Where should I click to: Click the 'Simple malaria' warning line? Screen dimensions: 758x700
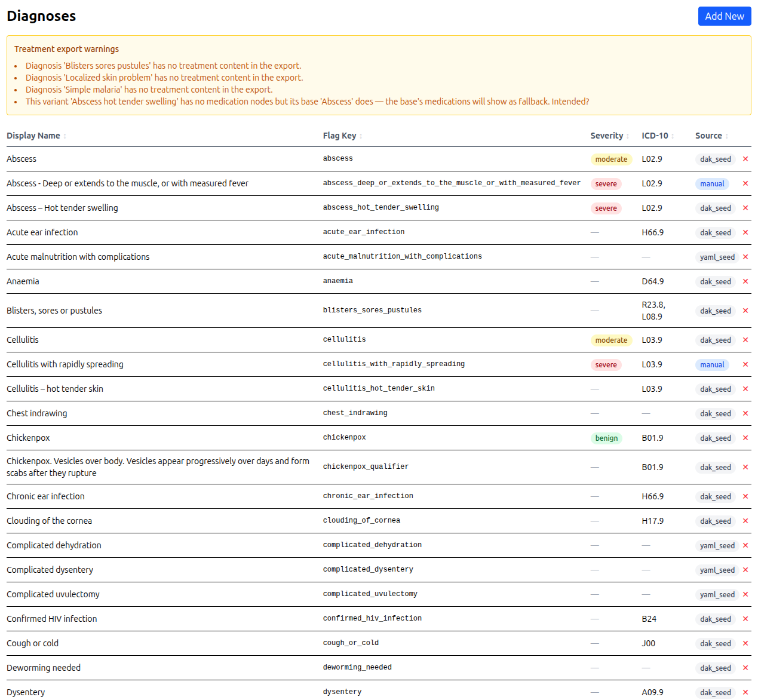pyautogui.click(x=149, y=90)
